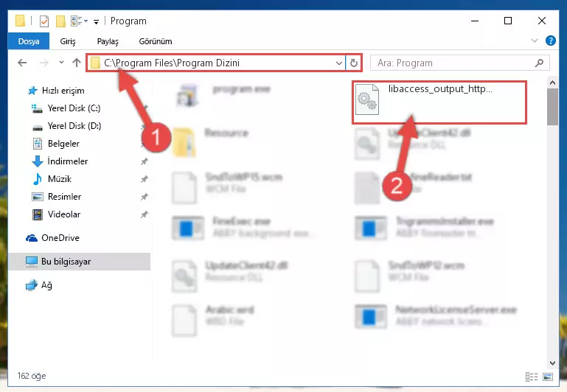Image resolution: width=567 pixels, height=392 pixels.
Task: Click the scrollbar down arrow
Action: [552, 363]
